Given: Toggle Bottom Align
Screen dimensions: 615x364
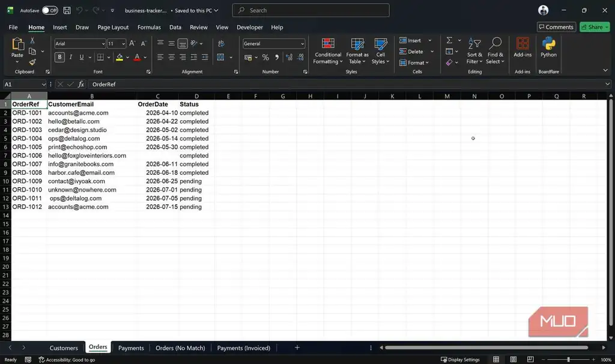Looking at the screenshot, I should click(183, 43).
